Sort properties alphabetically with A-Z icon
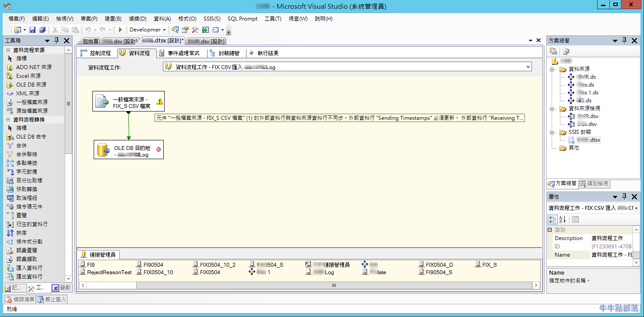The height and width of the screenshot is (317, 644). click(x=563, y=219)
